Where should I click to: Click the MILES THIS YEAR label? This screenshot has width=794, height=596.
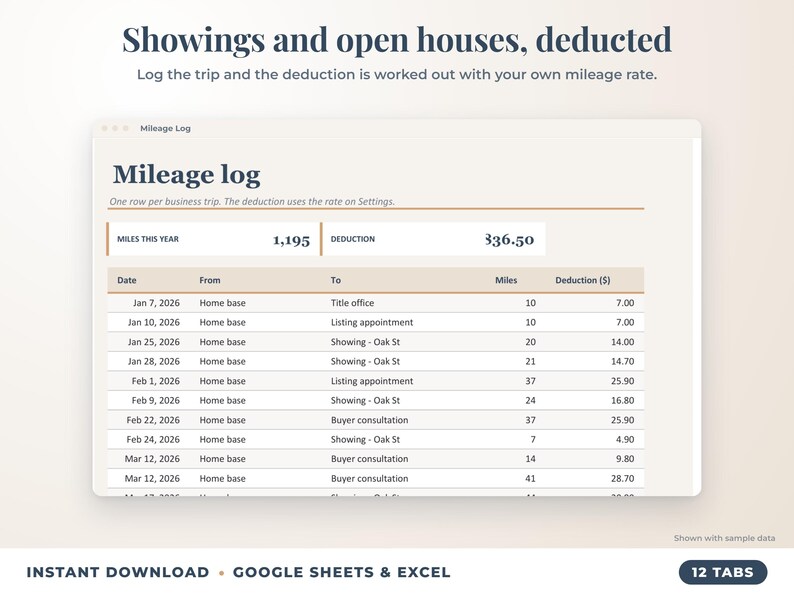(x=148, y=239)
